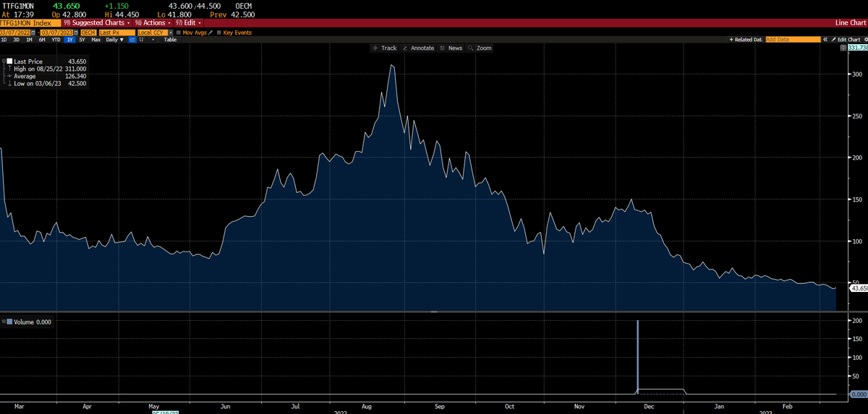Click the TTFG1MON Index security field
The width and height of the screenshot is (868, 414).
pos(30,23)
